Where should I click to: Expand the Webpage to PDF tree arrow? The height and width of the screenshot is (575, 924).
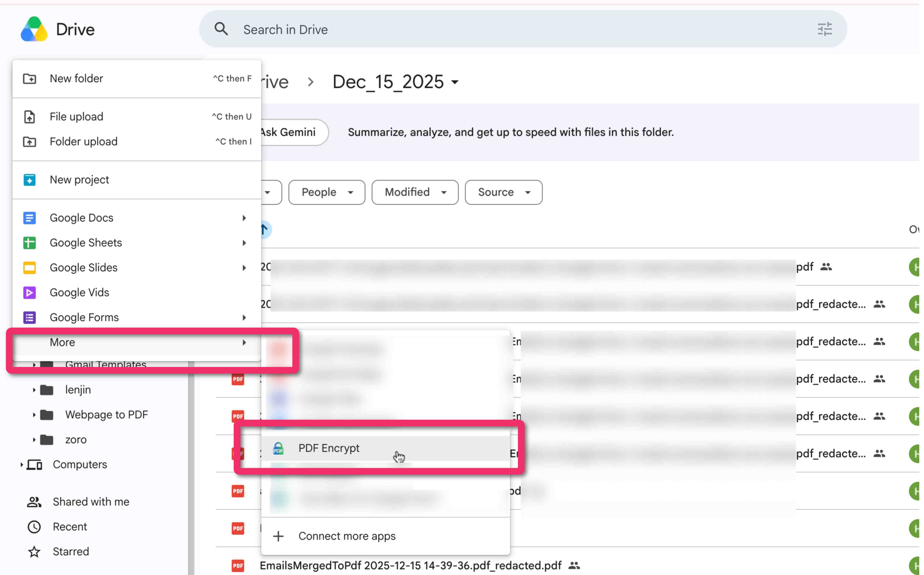34,415
